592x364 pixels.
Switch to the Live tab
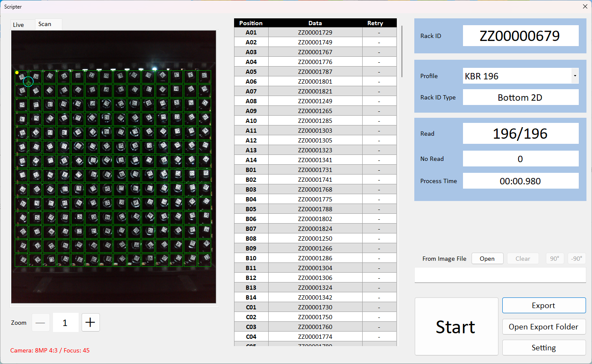19,25
